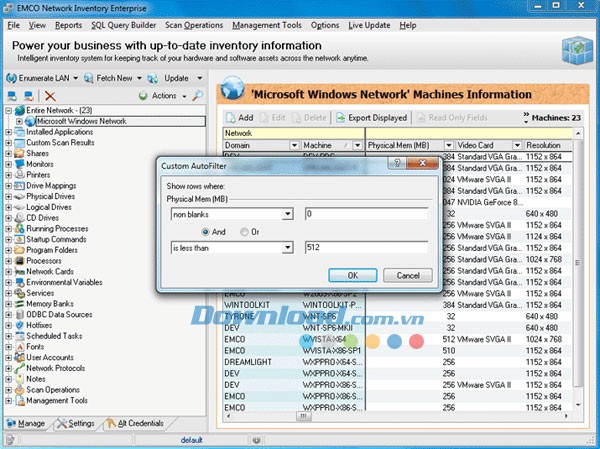This screenshot has width=600, height=449.
Task: Click the dialog help question mark button
Action: (397, 163)
